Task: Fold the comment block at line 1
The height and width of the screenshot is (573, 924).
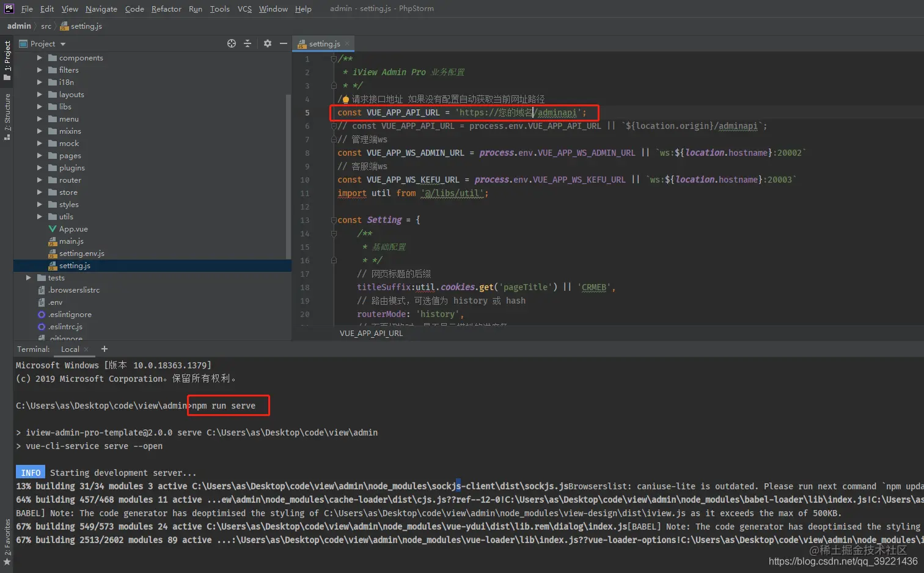Action: coord(334,59)
